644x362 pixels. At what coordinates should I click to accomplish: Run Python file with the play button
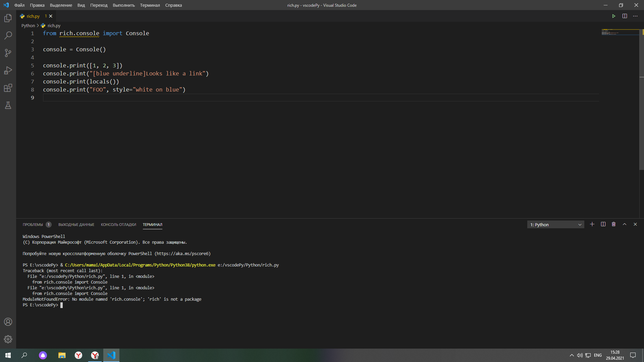tap(613, 16)
